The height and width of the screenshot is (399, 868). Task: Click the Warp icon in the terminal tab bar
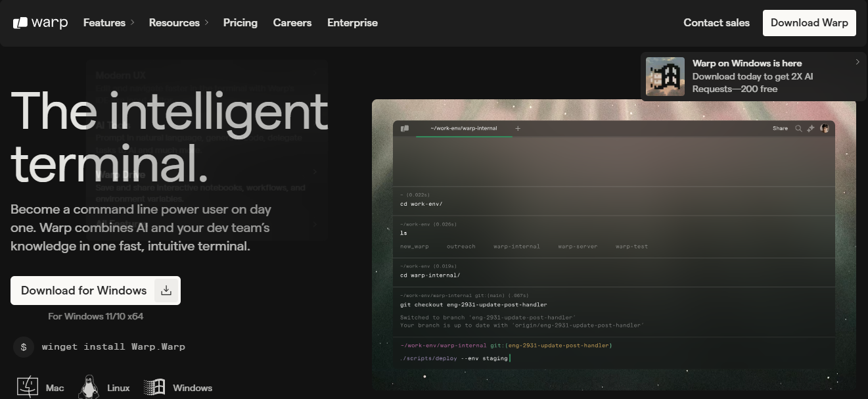(405, 128)
